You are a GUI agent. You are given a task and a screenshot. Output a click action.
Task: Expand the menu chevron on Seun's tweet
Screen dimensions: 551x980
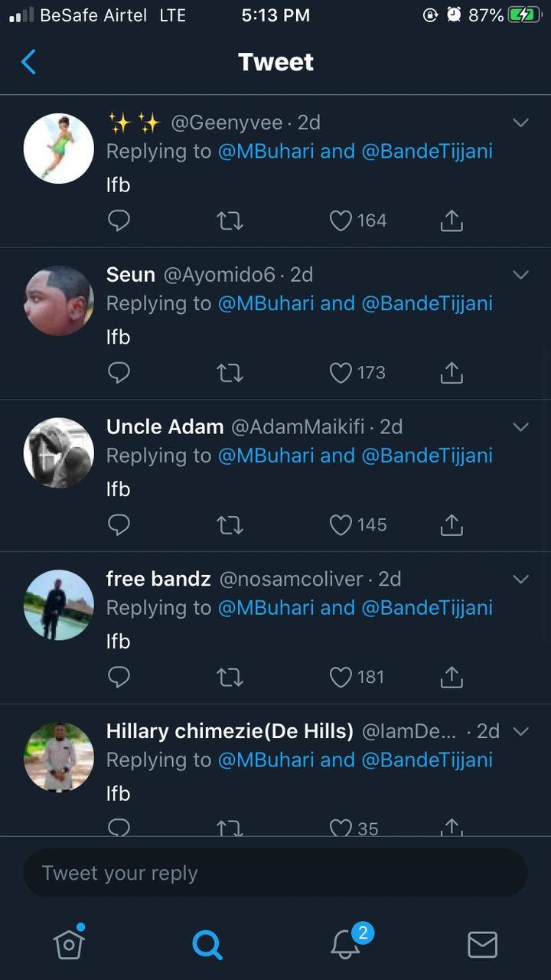pos(520,275)
